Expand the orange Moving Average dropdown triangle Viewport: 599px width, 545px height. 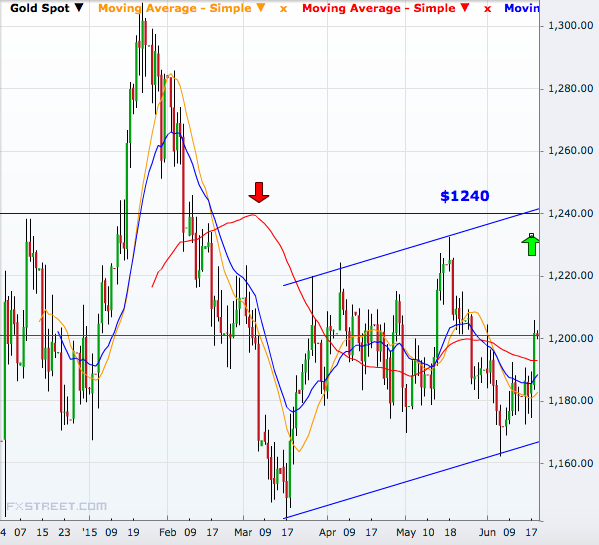coord(261,8)
